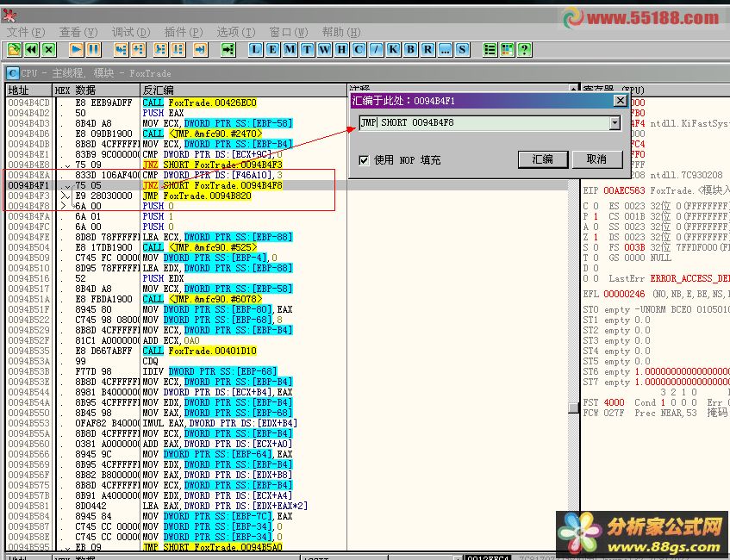Open Executable modules with E icon
The image size is (730, 560).
(273, 49)
